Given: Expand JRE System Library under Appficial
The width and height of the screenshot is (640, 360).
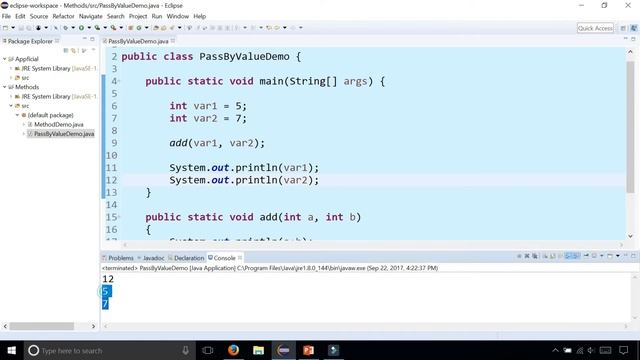Looking at the screenshot, I should point(11,69).
